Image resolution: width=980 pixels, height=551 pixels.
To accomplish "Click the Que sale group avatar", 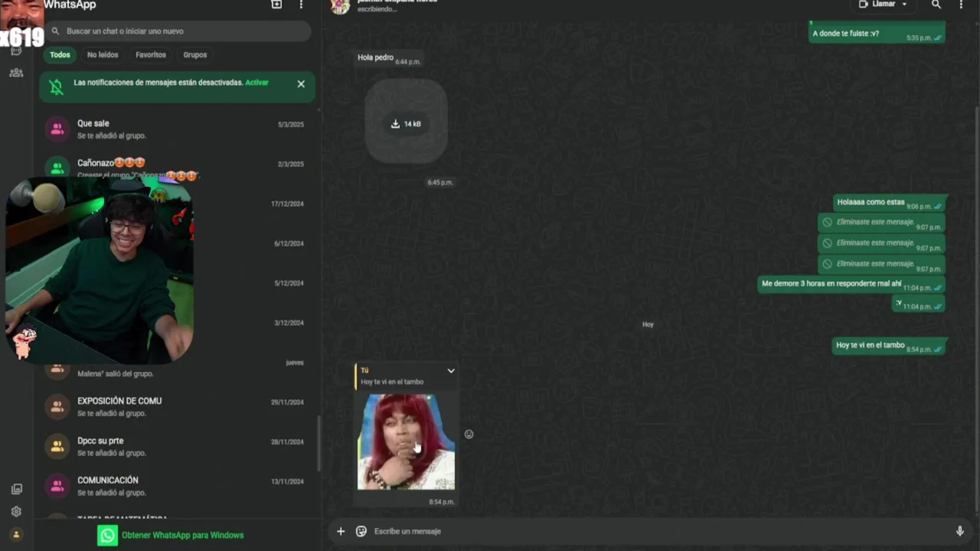I will pyautogui.click(x=57, y=129).
